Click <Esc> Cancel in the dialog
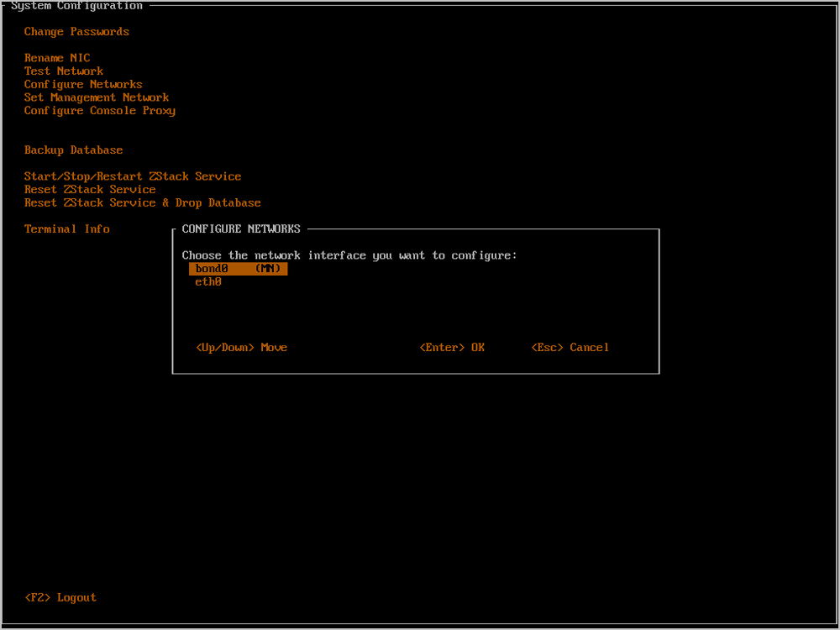840x630 pixels. 570,348
